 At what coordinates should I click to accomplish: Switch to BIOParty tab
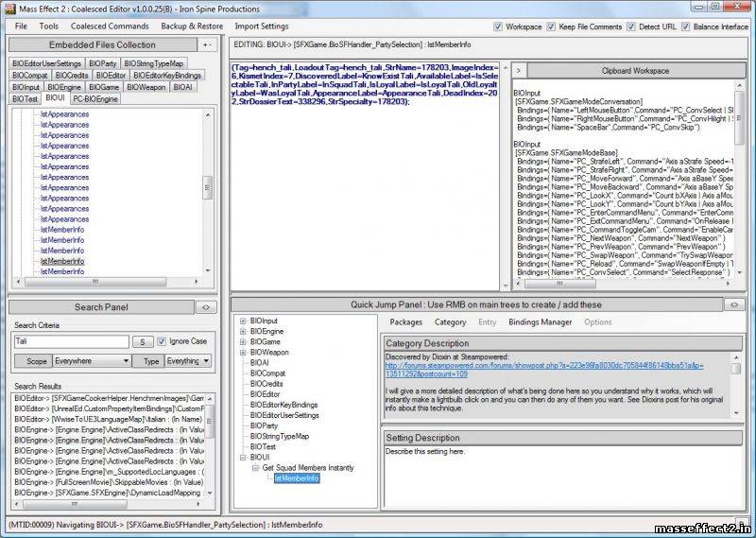103,63
